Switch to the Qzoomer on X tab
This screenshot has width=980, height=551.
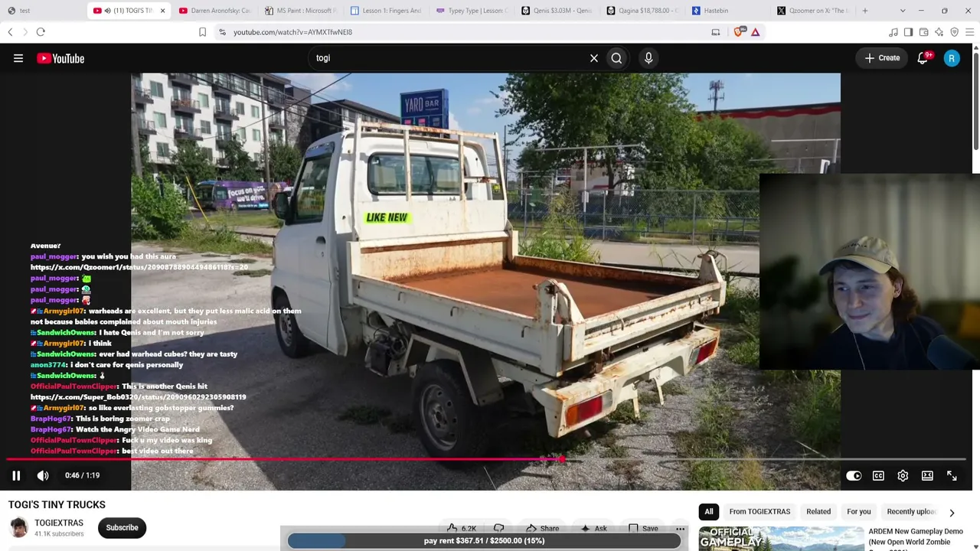coord(815,11)
